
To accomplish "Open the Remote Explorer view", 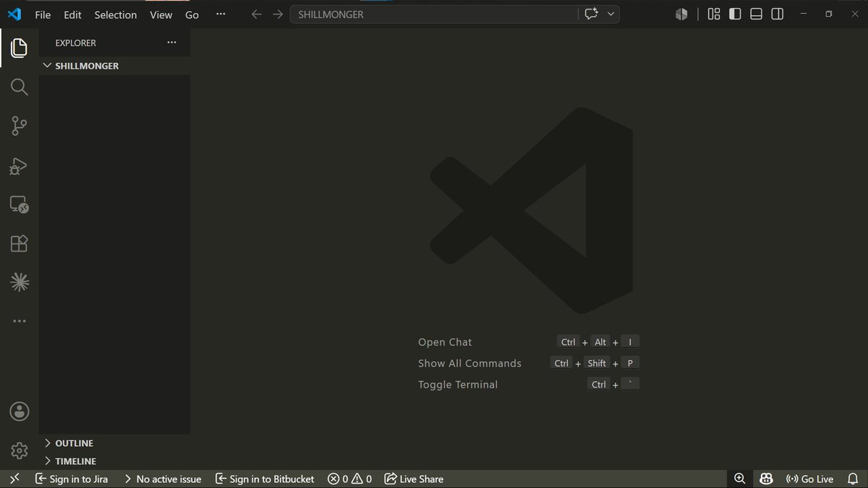I will tap(20, 205).
